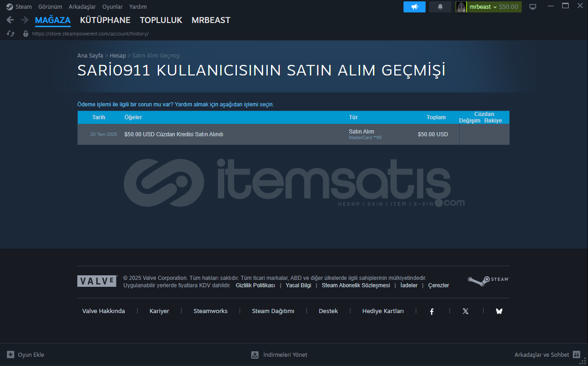Maximize the Steam window
This screenshot has width=588, height=366.
(565, 6)
